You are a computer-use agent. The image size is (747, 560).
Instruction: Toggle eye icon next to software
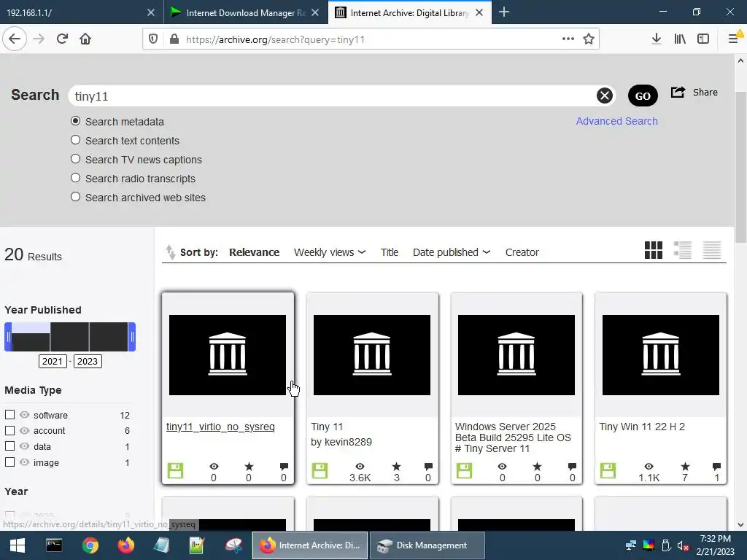point(25,415)
